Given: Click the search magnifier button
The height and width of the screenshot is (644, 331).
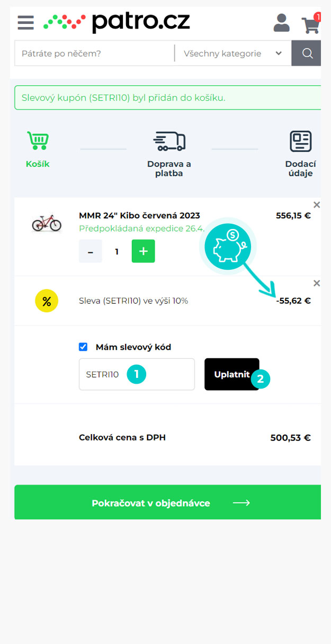Looking at the screenshot, I should point(307,53).
